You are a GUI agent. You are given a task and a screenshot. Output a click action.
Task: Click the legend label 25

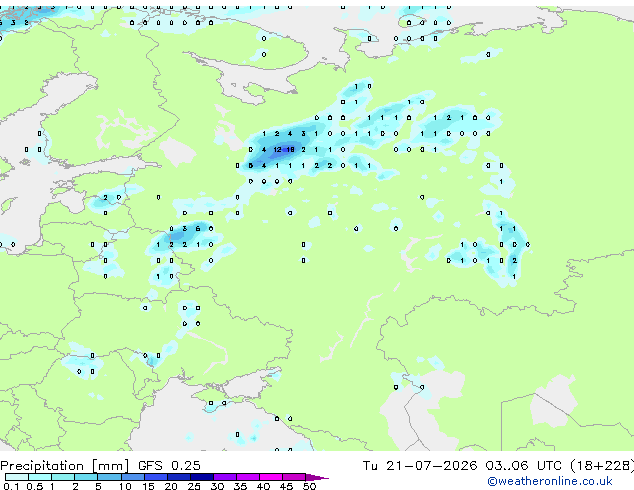[x=194, y=486]
